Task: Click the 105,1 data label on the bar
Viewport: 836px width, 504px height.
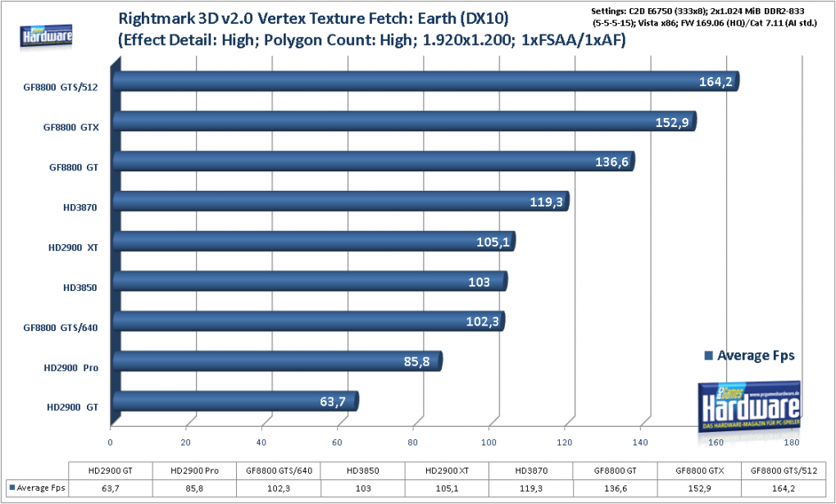Action: coord(493,242)
